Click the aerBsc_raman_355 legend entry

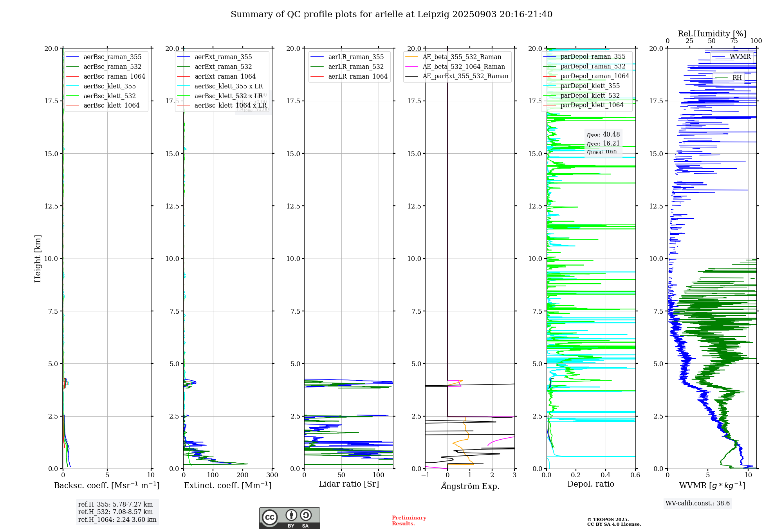pyautogui.click(x=112, y=57)
